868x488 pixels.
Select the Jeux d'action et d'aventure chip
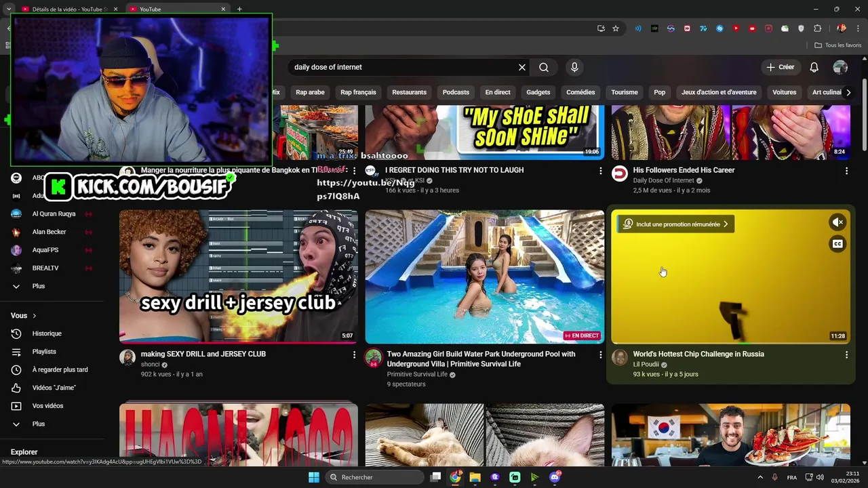click(719, 92)
